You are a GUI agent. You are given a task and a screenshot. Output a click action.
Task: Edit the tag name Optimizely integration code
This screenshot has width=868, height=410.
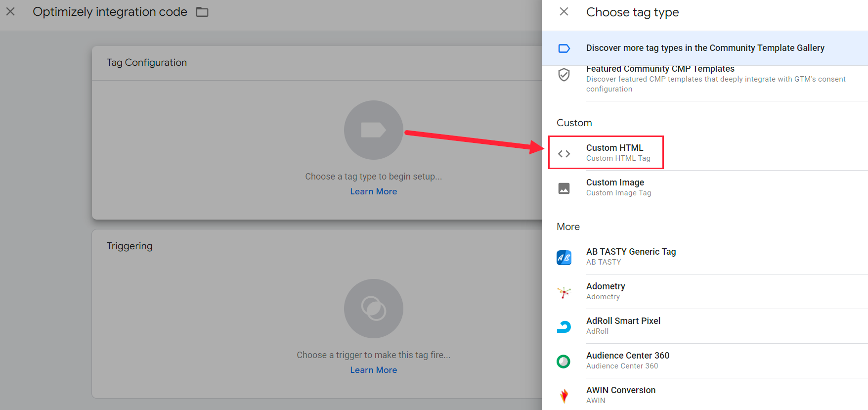110,12
